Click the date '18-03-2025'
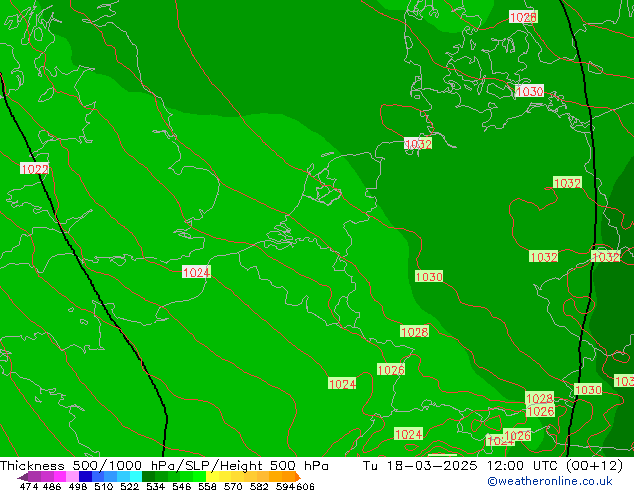This screenshot has width=634, height=490. pyautogui.click(x=432, y=466)
